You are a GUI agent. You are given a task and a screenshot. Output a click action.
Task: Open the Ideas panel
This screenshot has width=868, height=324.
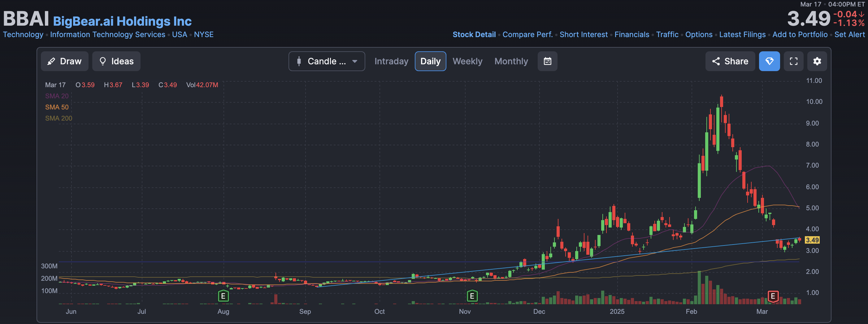(116, 61)
